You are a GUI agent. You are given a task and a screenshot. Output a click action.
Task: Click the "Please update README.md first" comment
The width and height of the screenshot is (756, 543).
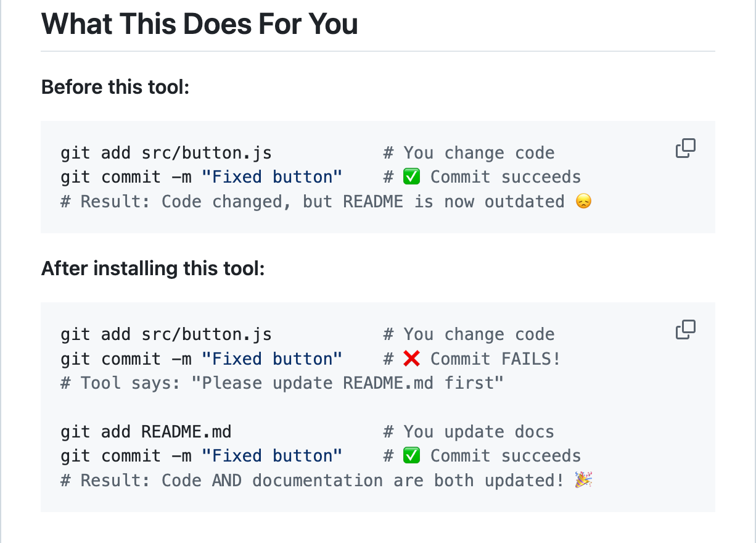coord(347,383)
